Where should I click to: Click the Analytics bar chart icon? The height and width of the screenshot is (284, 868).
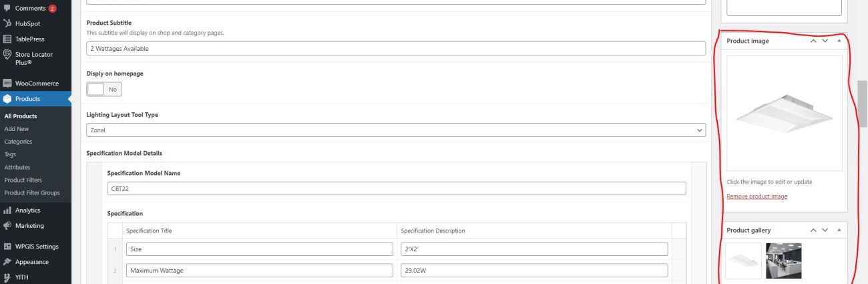click(7, 210)
